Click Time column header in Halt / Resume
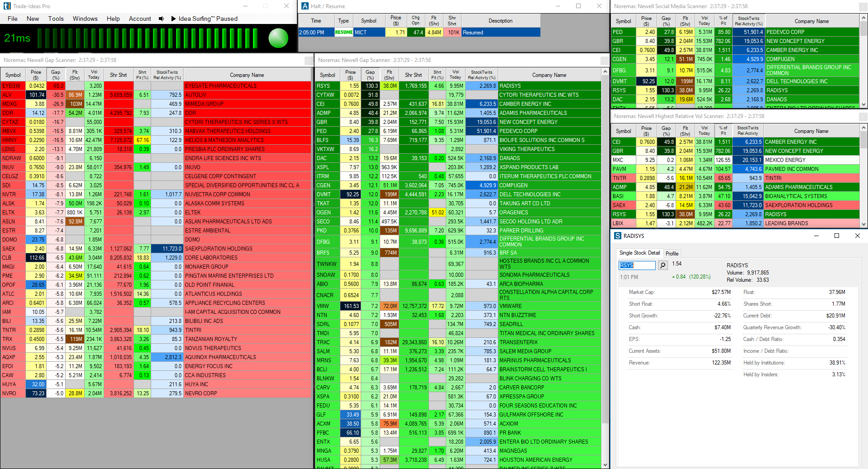Screen dimensions: 868x469 tap(316, 21)
